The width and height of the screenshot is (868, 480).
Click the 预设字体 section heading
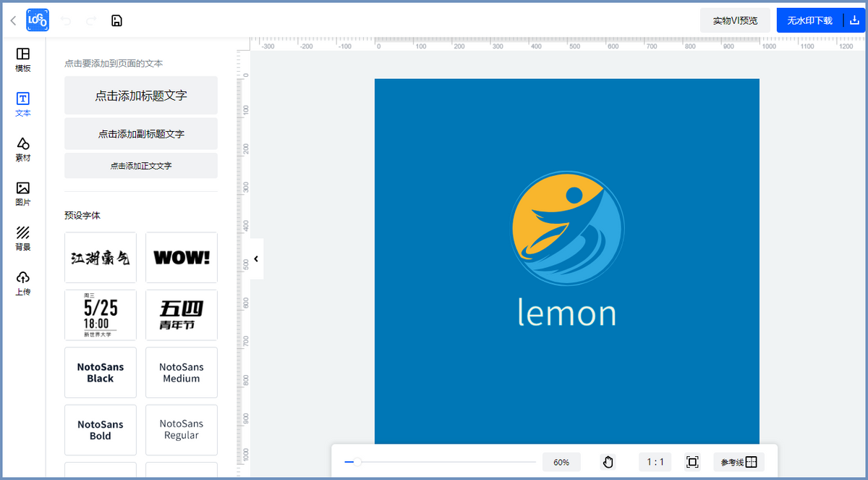click(82, 216)
